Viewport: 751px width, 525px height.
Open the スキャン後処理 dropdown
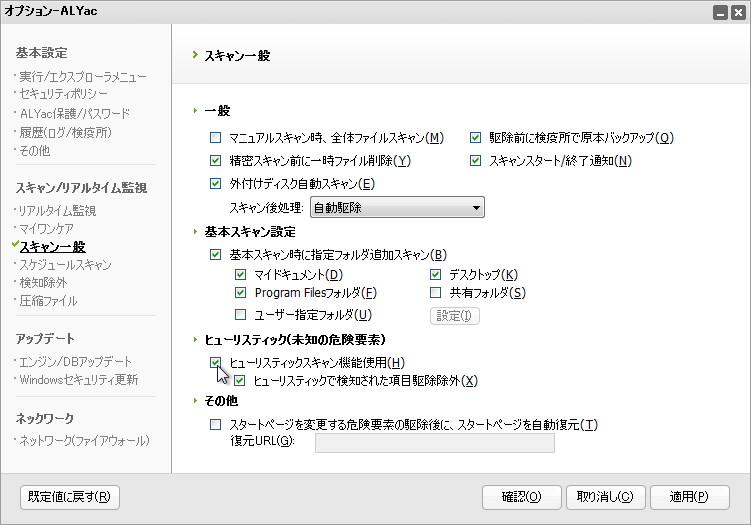click(x=397, y=207)
